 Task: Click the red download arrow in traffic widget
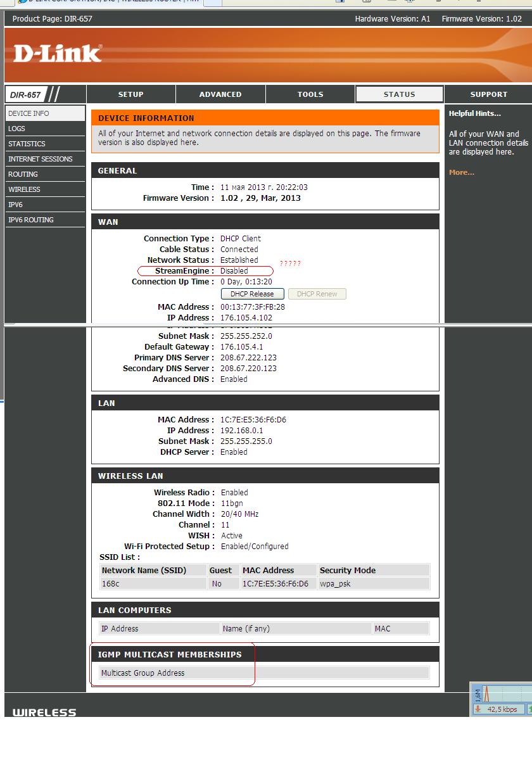coord(478,709)
